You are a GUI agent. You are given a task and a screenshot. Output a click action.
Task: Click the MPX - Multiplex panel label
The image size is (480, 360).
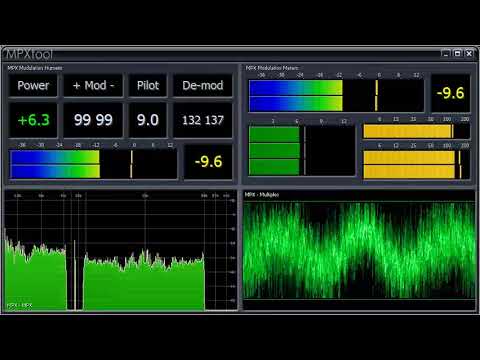pos(262,195)
